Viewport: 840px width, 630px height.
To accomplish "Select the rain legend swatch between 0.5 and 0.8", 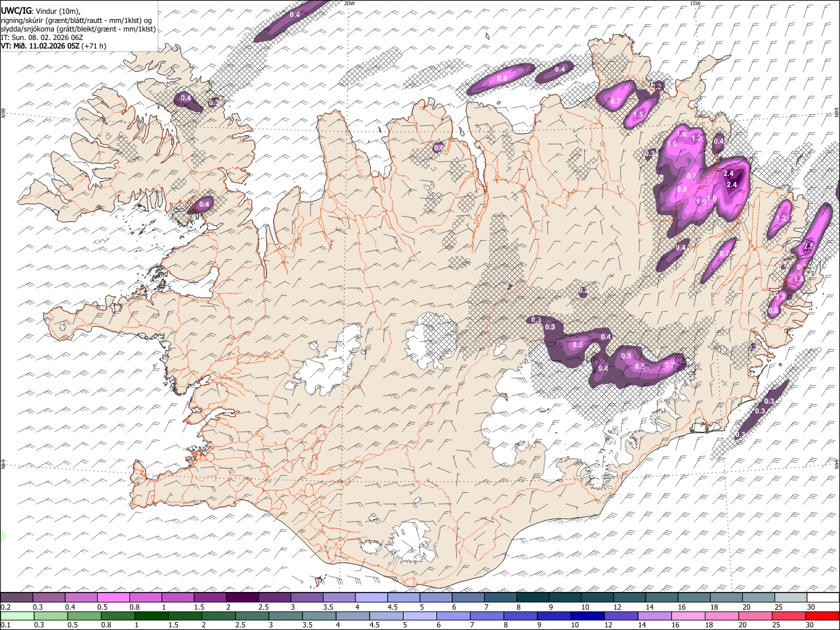I will (85, 616).
